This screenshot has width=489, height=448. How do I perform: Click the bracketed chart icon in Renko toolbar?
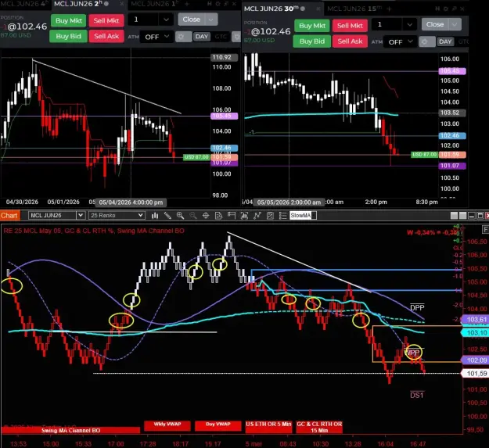point(244,215)
